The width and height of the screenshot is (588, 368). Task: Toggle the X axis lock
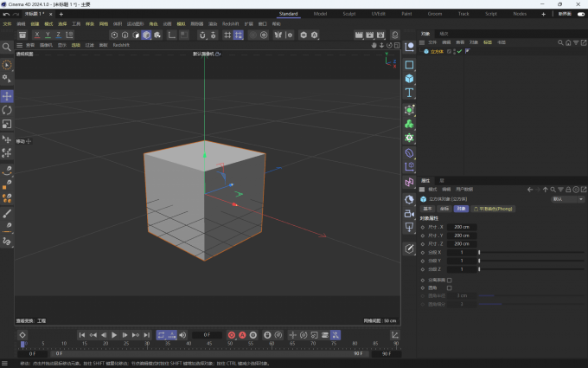pos(36,35)
